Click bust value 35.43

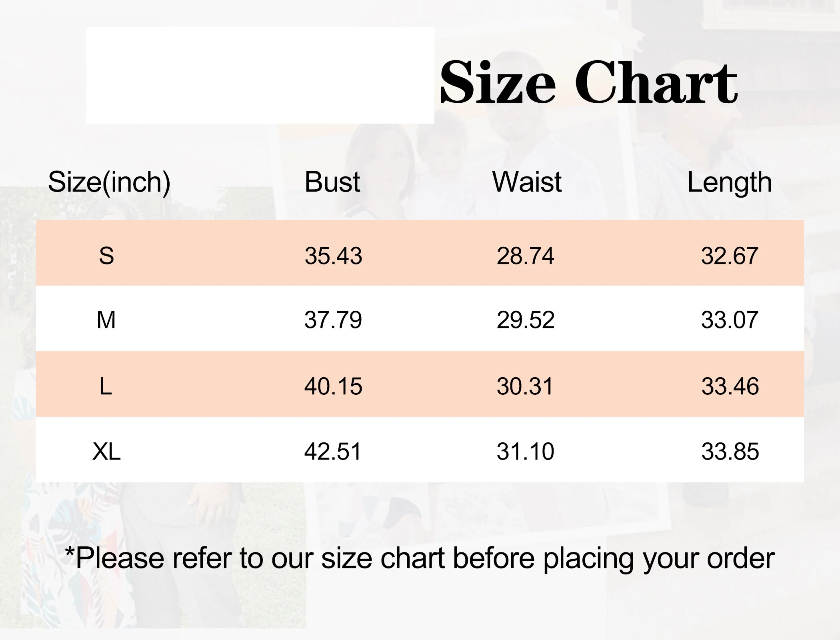(333, 256)
